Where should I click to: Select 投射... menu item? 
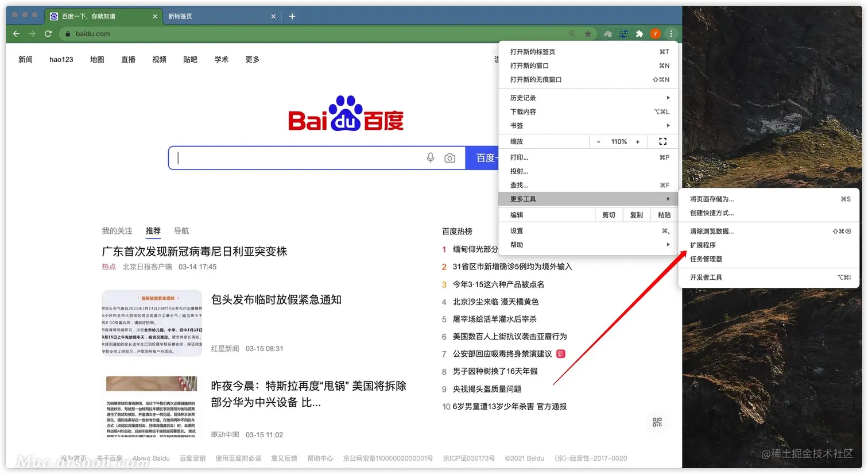590,171
